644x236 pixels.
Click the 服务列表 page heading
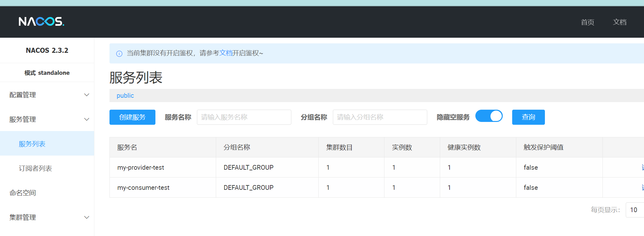pyautogui.click(x=136, y=77)
